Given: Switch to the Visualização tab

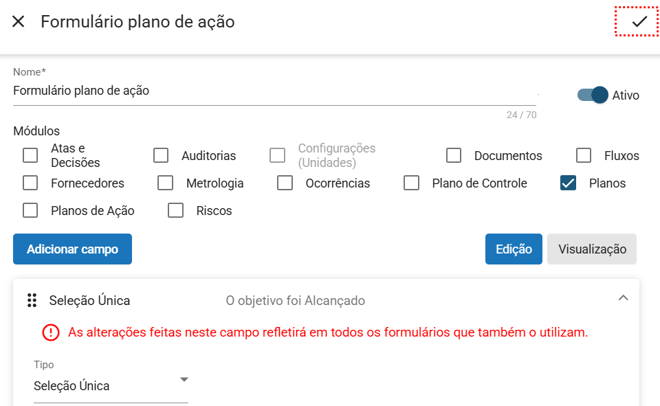Looking at the screenshot, I should (592, 249).
